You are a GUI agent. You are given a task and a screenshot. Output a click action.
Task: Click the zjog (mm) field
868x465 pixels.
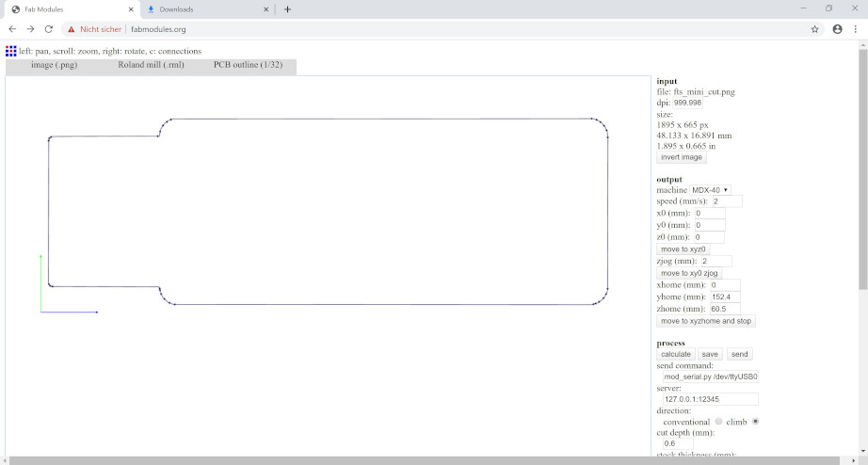[x=716, y=262]
